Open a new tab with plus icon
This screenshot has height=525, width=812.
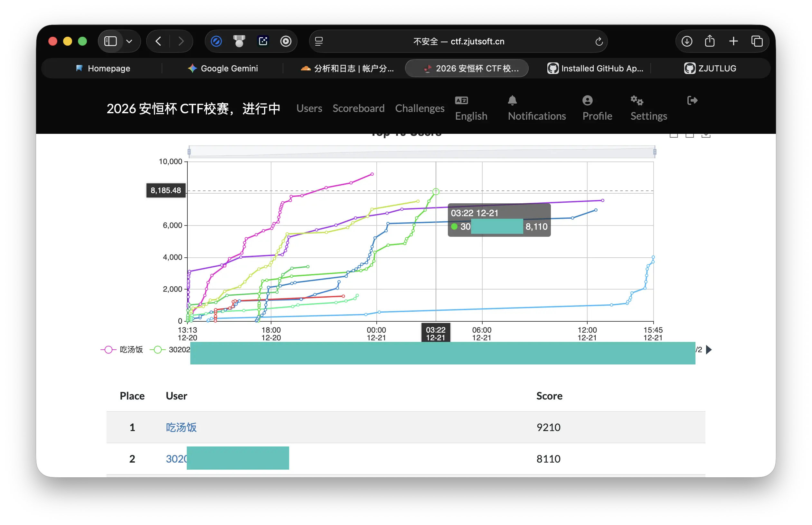pyautogui.click(x=733, y=41)
